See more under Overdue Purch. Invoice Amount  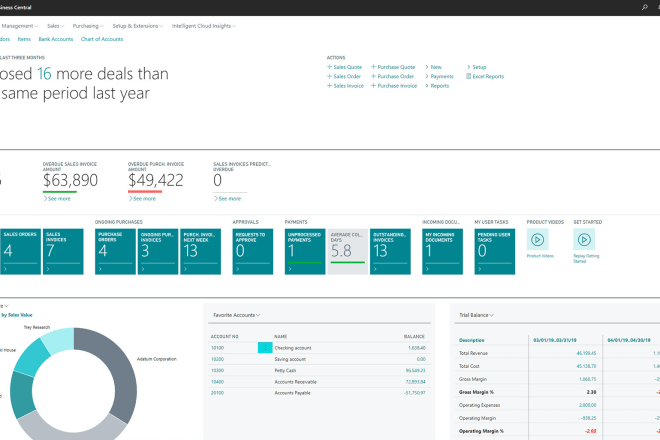[x=142, y=199]
